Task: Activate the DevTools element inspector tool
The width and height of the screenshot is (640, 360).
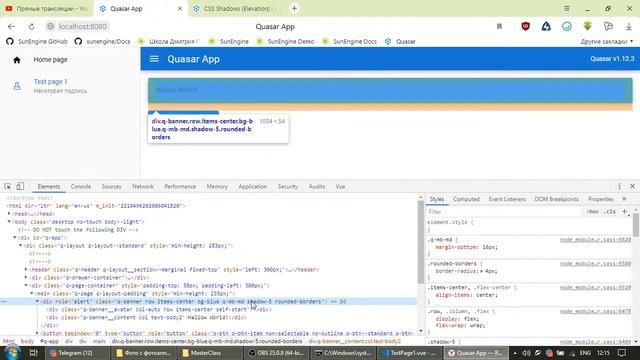Action: tap(8, 187)
